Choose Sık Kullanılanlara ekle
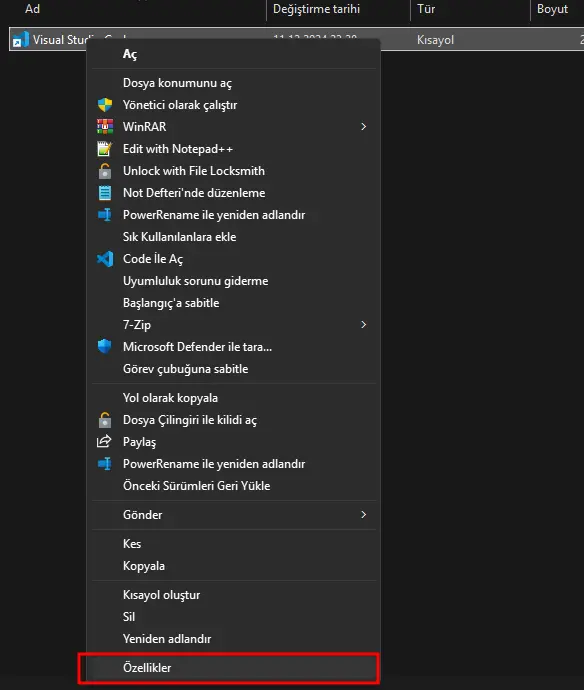This screenshot has width=584, height=690. pyautogui.click(x=234, y=237)
